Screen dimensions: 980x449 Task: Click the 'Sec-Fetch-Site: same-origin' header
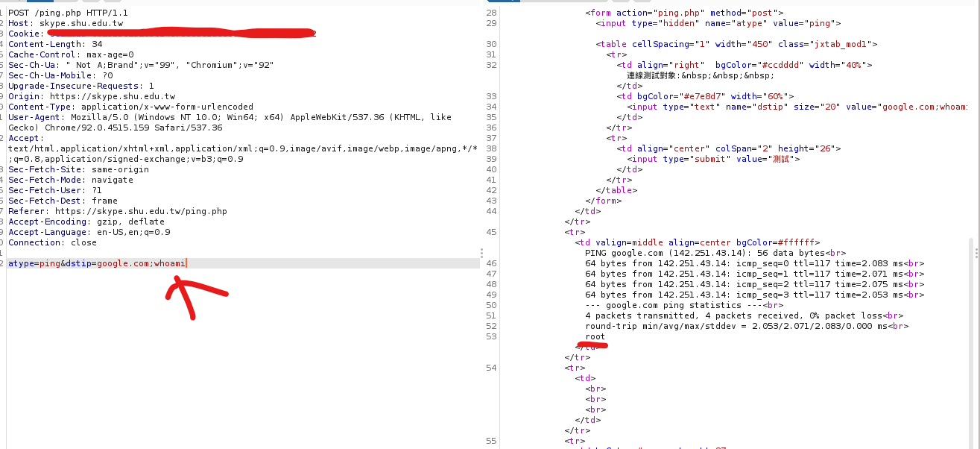tap(78, 169)
